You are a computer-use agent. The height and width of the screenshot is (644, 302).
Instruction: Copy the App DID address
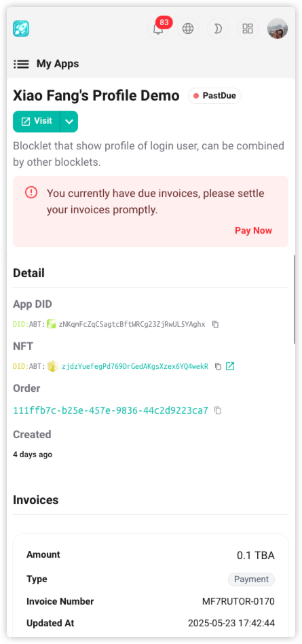click(215, 325)
